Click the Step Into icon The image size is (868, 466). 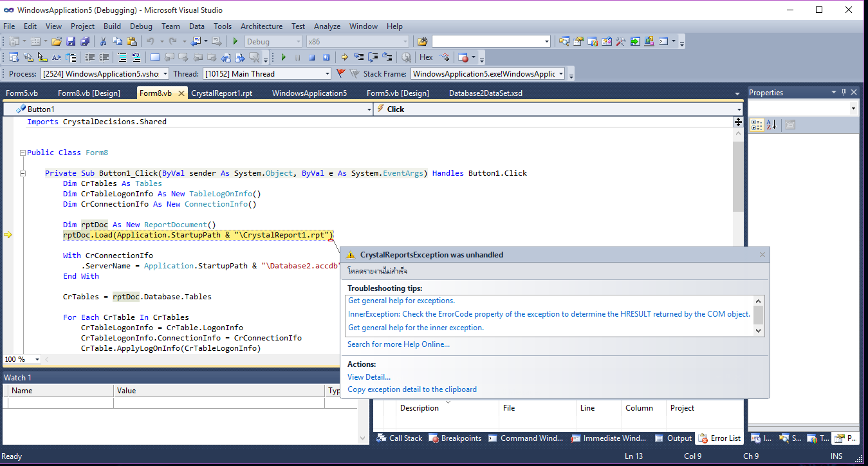point(358,57)
